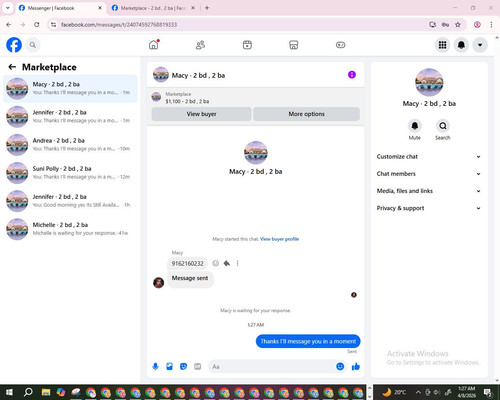The height and width of the screenshot is (400, 500).
Task: Open conversation information purple icon
Action: click(352, 75)
